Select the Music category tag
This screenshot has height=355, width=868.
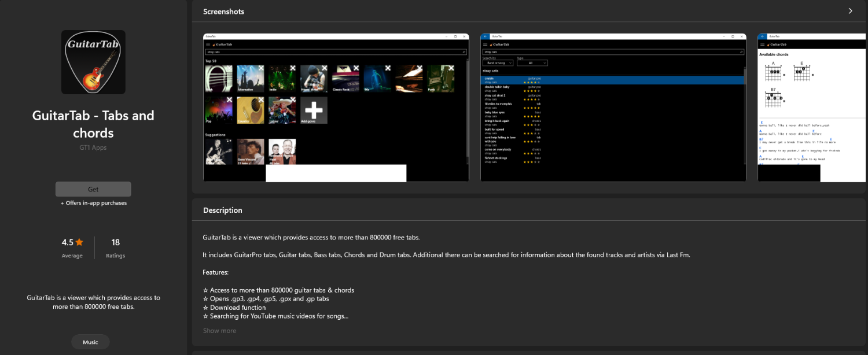[x=90, y=342]
